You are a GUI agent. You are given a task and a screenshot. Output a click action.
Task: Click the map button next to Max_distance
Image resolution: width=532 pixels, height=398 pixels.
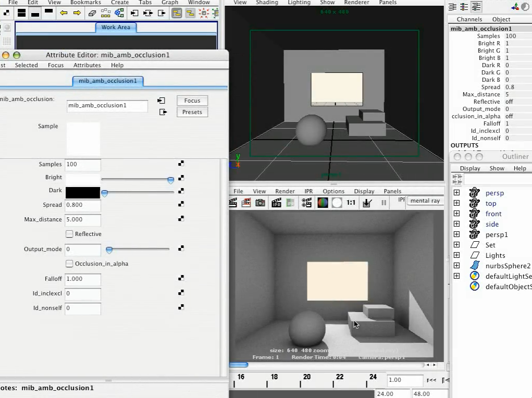(x=181, y=218)
